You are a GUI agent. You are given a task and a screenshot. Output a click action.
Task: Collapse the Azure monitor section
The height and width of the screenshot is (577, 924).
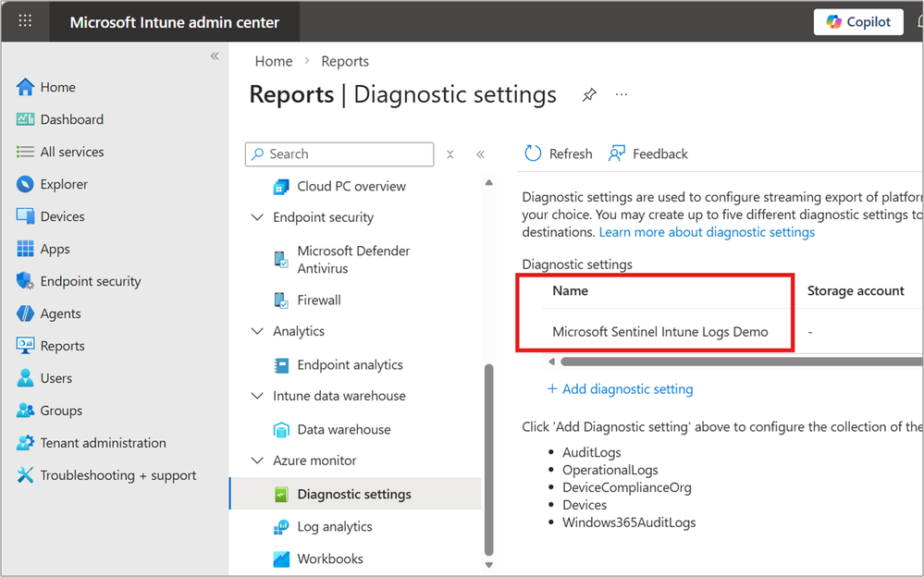tap(258, 460)
